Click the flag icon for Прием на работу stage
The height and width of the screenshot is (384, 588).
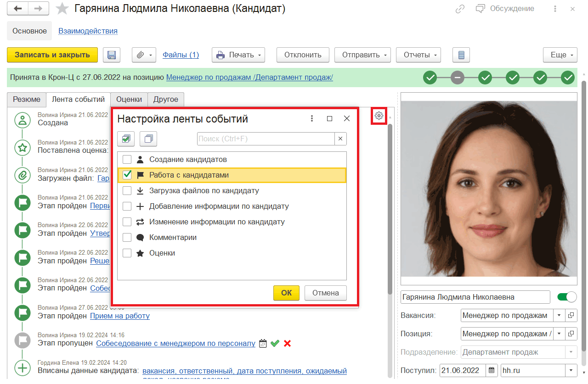tap(22, 312)
